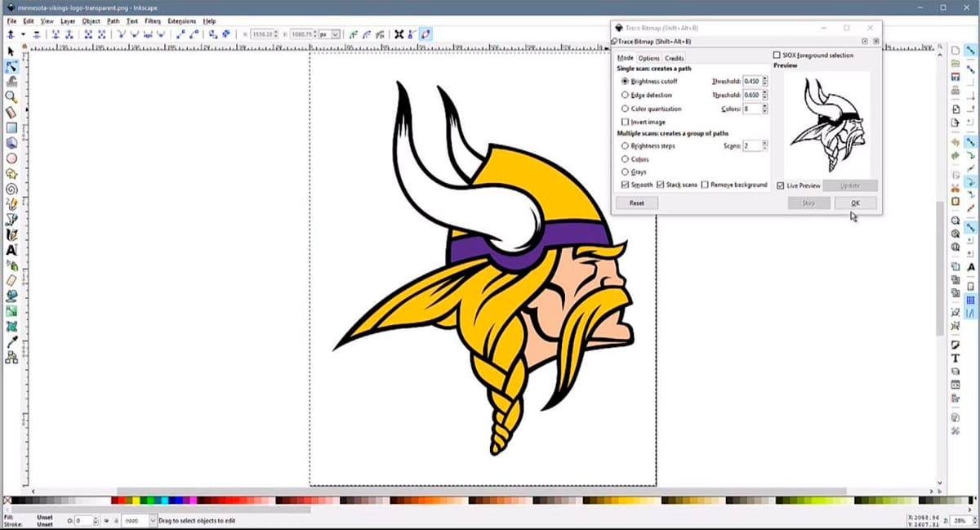Select the Grays radio button

pyautogui.click(x=625, y=172)
